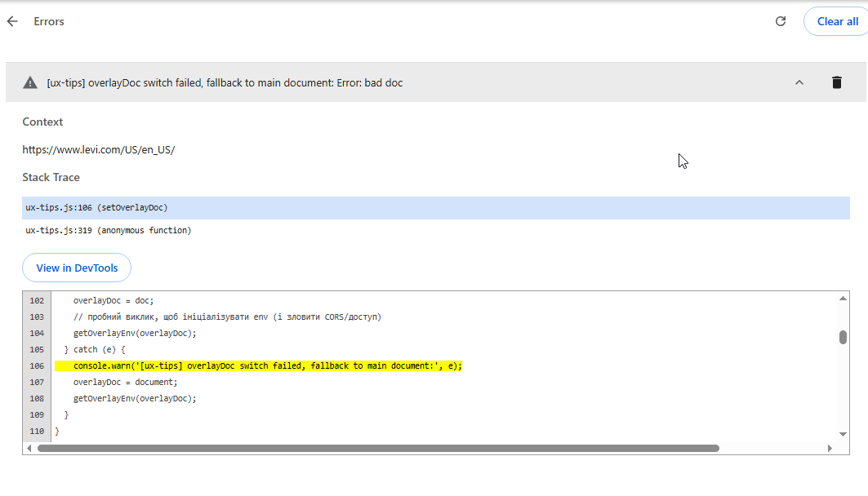Click the horizontal scrollbar thumb in code

click(378, 449)
